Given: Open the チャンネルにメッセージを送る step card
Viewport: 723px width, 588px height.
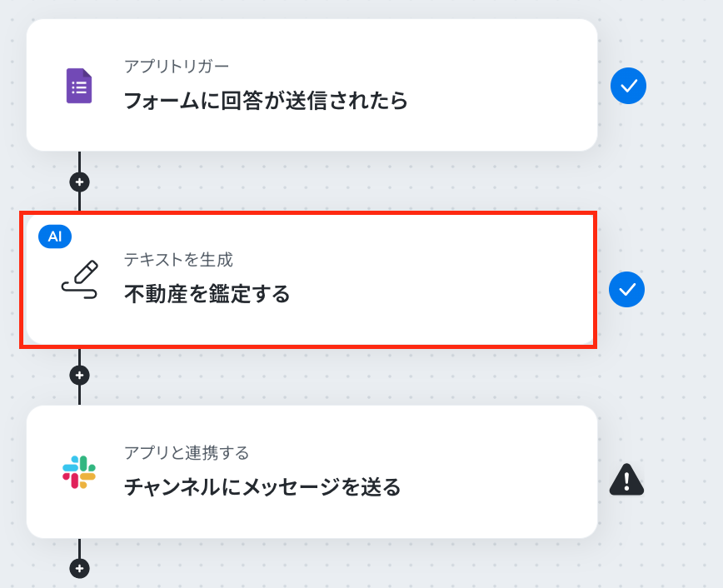Looking at the screenshot, I should (x=312, y=471).
